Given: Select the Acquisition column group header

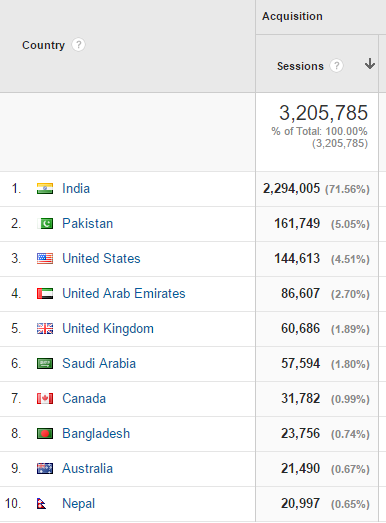Looking at the screenshot, I should point(292,16).
